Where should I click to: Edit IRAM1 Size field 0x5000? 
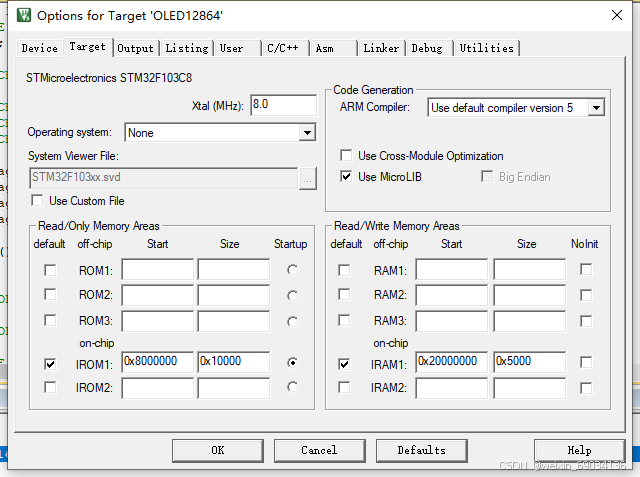pyautogui.click(x=530, y=362)
